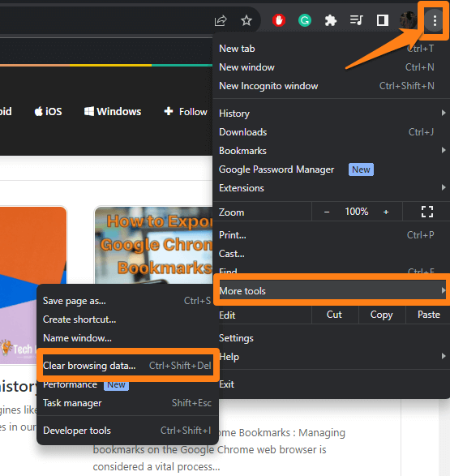This screenshot has height=476, width=450.
Task: Select Name window... in submenu
Action: (127, 338)
